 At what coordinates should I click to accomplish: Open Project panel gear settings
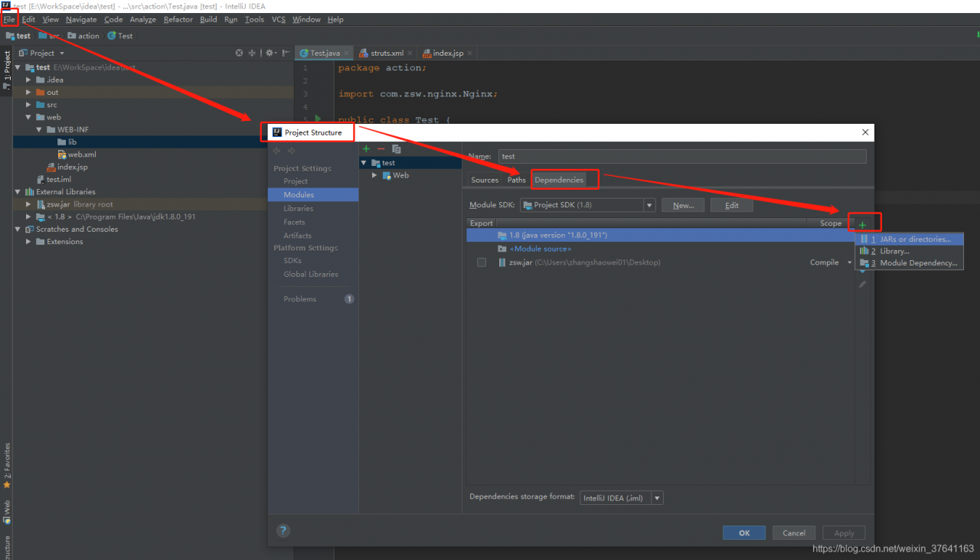[270, 53]
